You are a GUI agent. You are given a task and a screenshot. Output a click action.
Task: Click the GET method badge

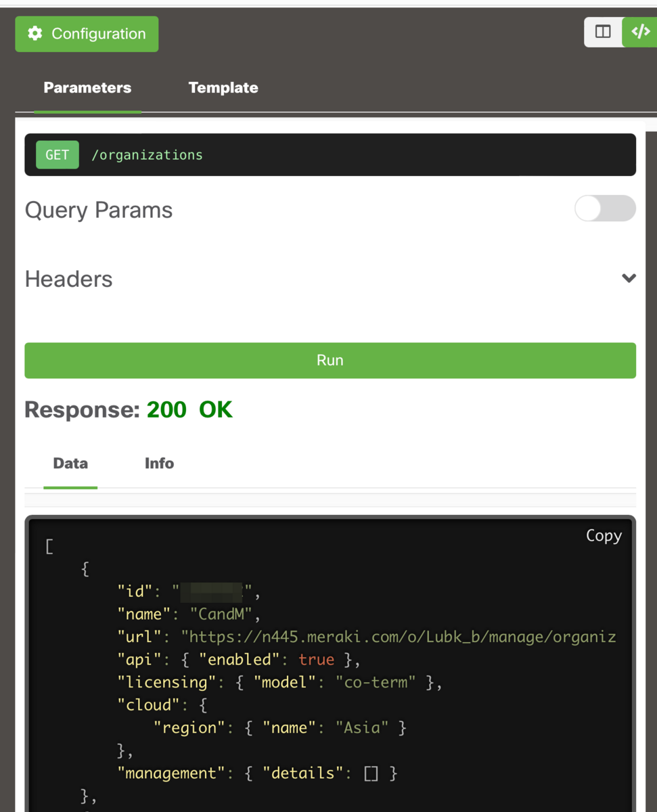[57, 154]
